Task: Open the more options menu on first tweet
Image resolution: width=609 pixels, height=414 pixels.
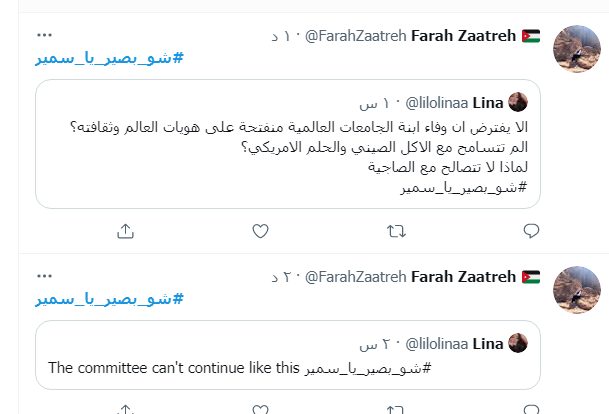Action: 46,36
